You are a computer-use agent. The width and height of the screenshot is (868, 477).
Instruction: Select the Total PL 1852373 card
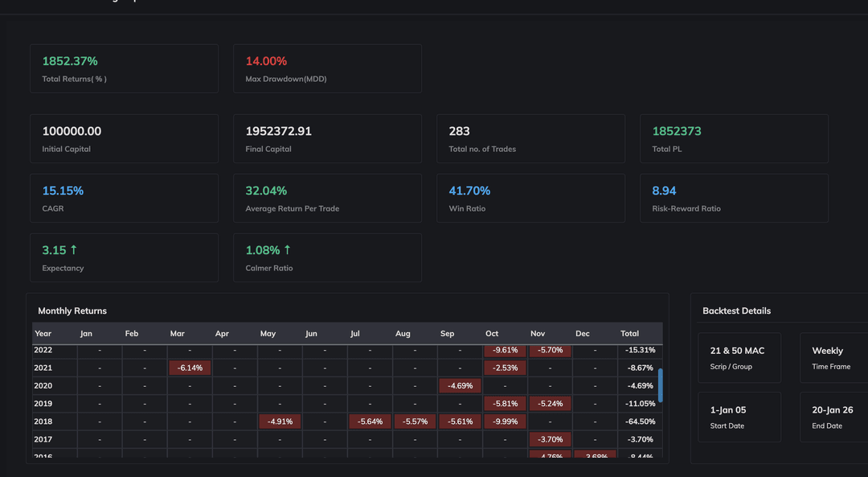pyautogui.click(x=734, y=138)
